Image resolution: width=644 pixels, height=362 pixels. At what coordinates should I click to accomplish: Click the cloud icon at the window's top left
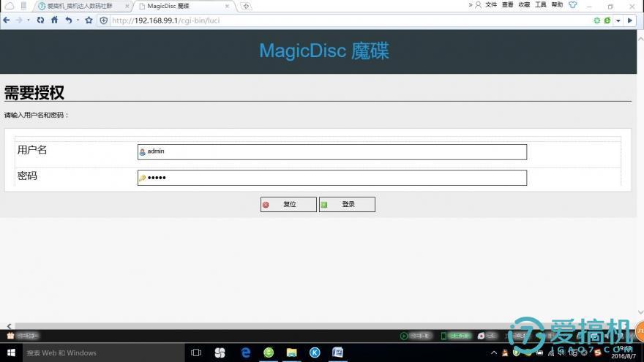click(x=10, y=6)
